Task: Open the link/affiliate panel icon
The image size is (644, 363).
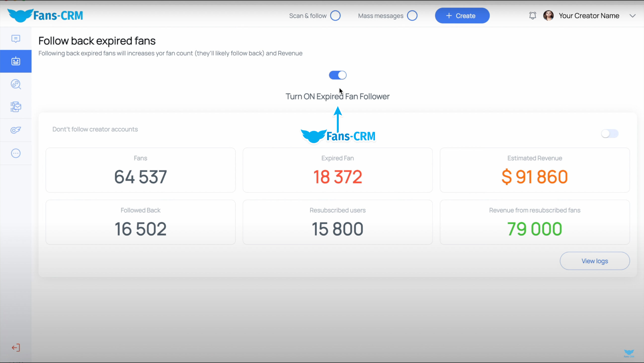Action: tap(16, 84)
